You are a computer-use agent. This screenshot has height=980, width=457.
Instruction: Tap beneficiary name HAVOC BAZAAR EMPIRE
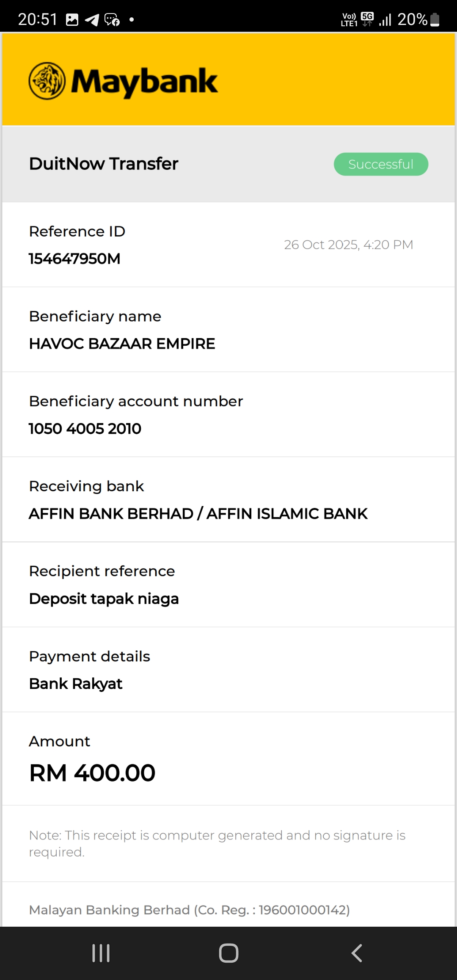[x=122, y=344]
